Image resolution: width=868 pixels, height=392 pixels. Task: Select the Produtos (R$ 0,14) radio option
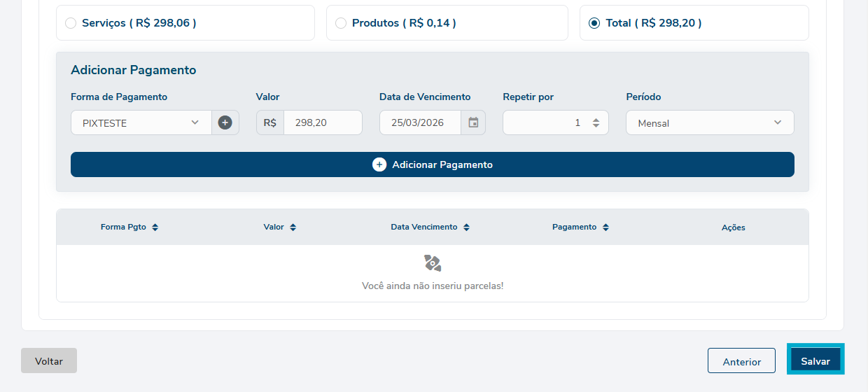point(341,23)
